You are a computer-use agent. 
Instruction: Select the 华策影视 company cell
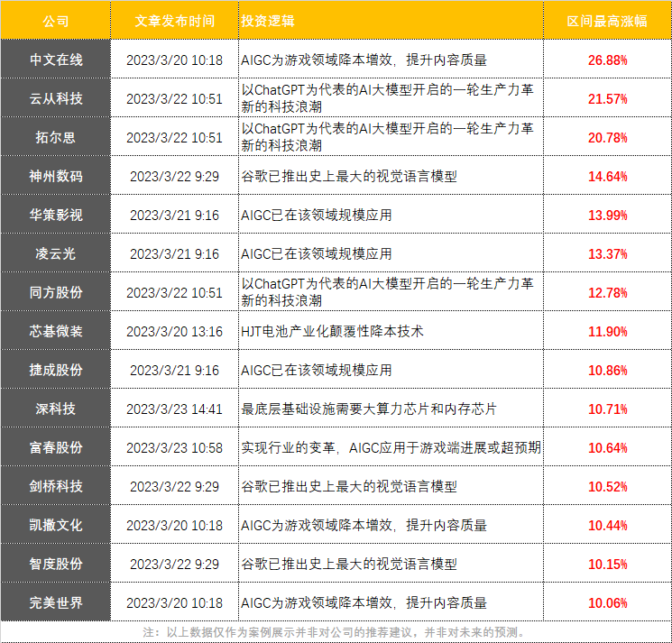click(56, 215)
